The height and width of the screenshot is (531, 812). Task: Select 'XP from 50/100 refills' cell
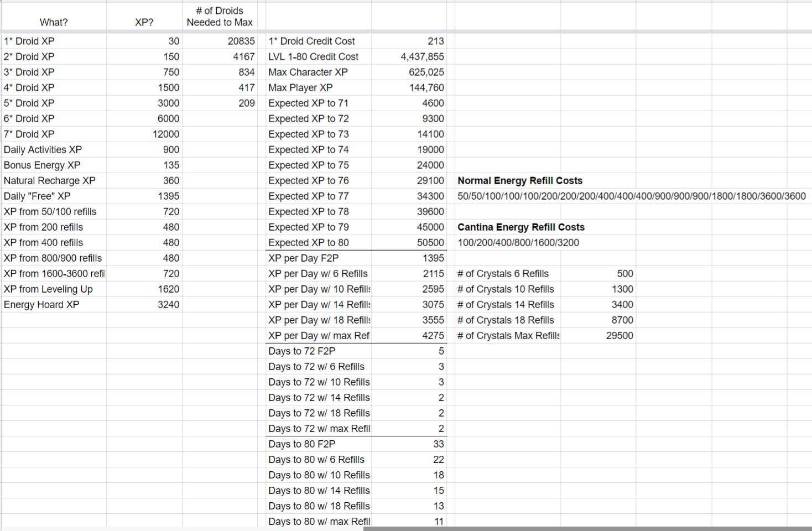tap(54, 211)
